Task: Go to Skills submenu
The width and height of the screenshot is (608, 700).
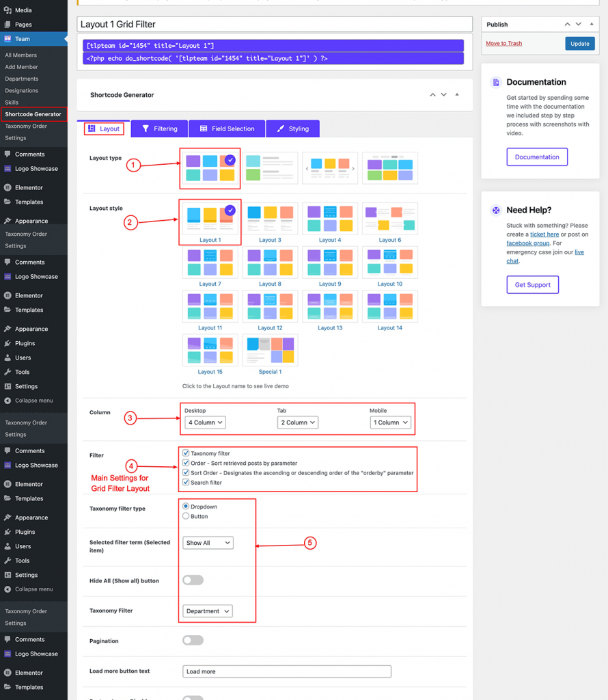Action: coord(12,103)
